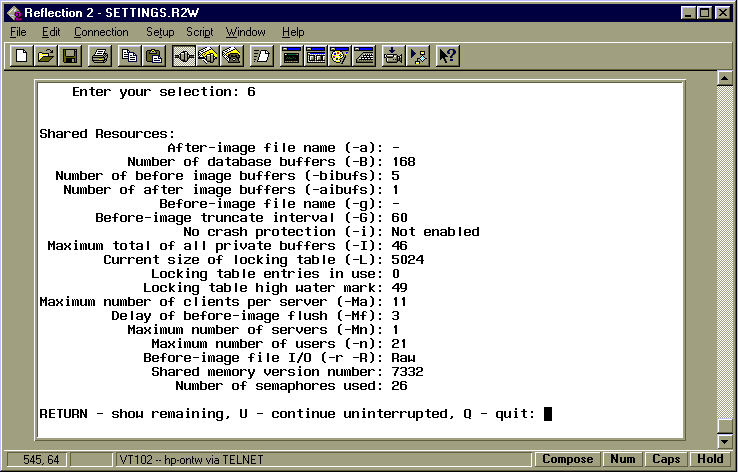Click the telephone dial directory icon
This screenshot has width=738, height=472.
point(232,56)
